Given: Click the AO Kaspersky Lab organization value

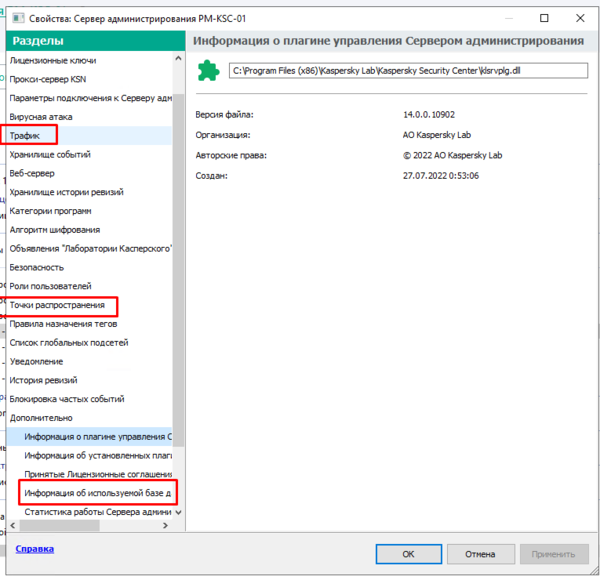Looking at the screenshot, I should coord(437,135).
